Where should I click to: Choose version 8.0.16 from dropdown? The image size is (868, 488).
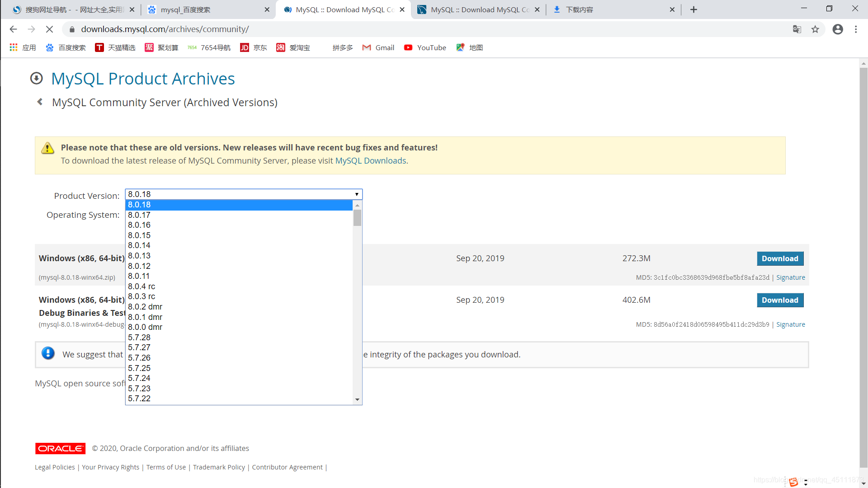(239, 225)
